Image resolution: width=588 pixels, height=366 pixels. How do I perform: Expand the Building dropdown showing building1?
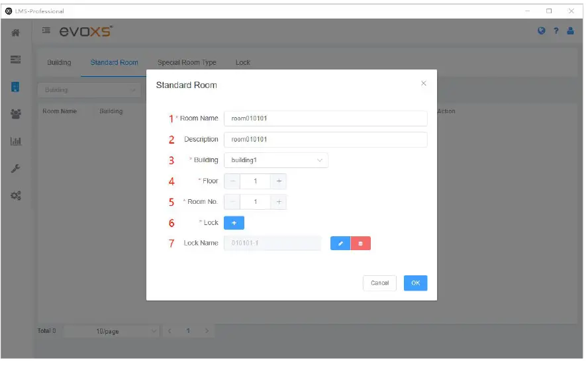[276, 160]
